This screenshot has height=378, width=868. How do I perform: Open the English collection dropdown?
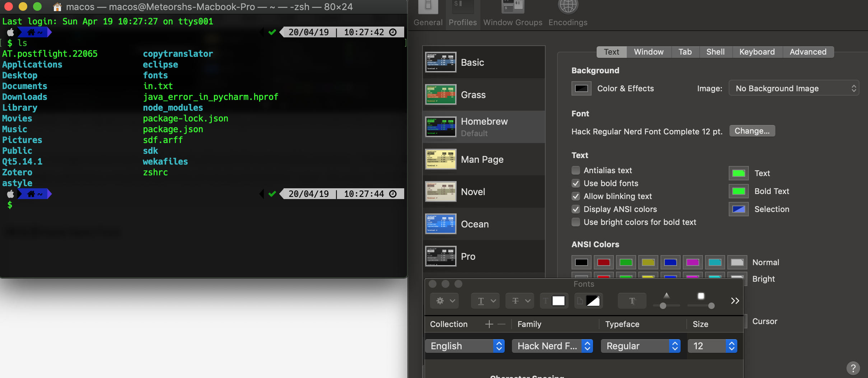pos(465,346)
